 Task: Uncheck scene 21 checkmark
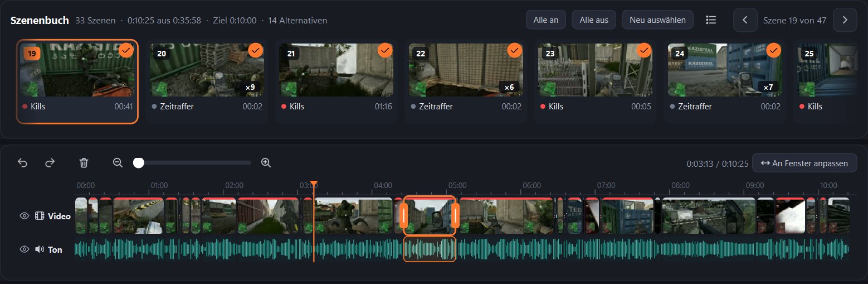coord(385,50)
